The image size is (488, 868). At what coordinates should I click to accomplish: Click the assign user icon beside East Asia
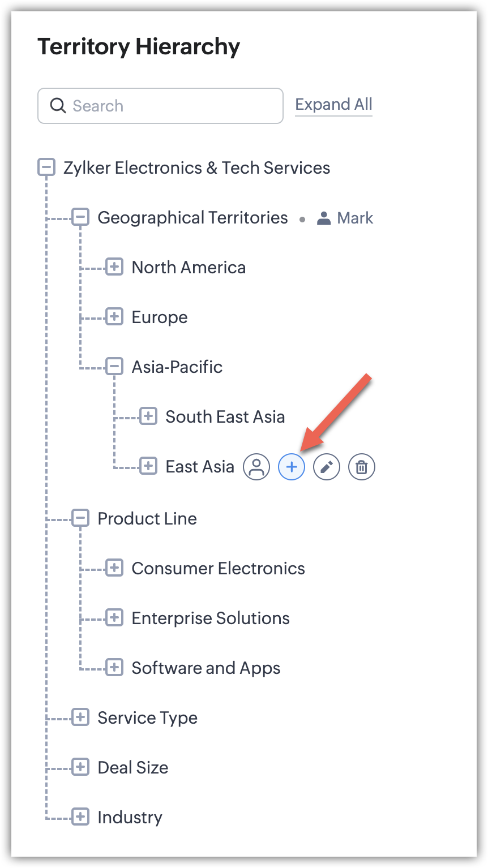pos(256,467)
